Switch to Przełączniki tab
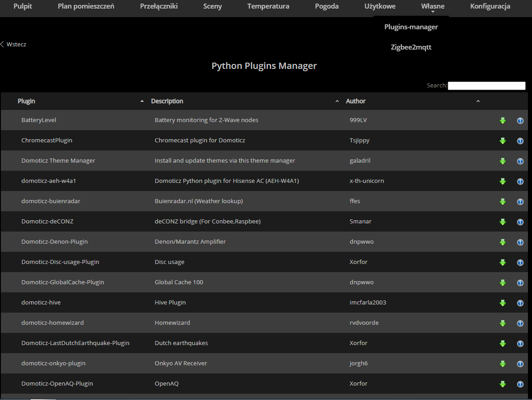The height and width of the screenshot is (400, 532). click(159, 6)
